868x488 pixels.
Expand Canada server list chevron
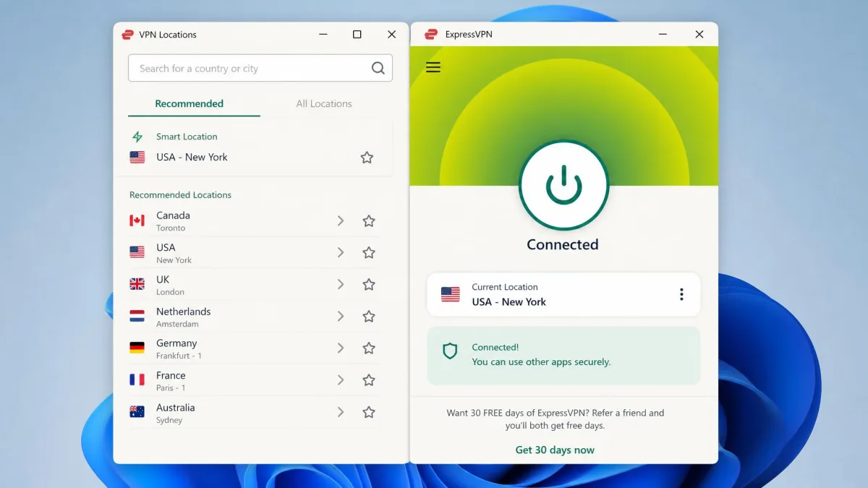(341, 221)
